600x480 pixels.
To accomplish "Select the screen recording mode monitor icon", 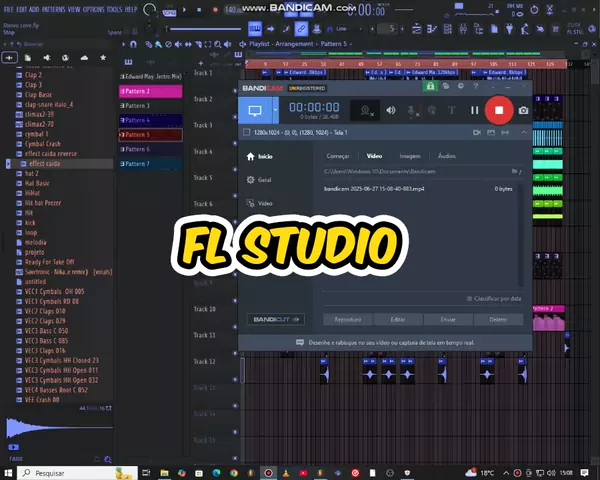I will [255, 110].
